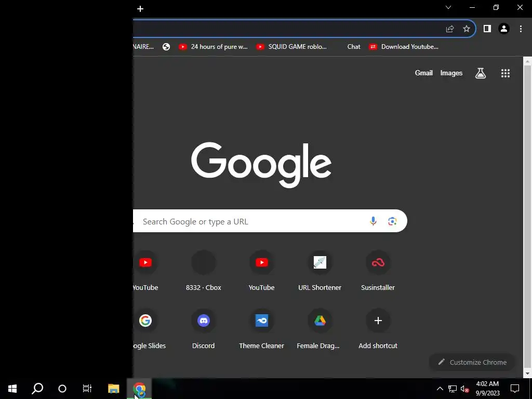Open Windows notification center

click(515, 389)
